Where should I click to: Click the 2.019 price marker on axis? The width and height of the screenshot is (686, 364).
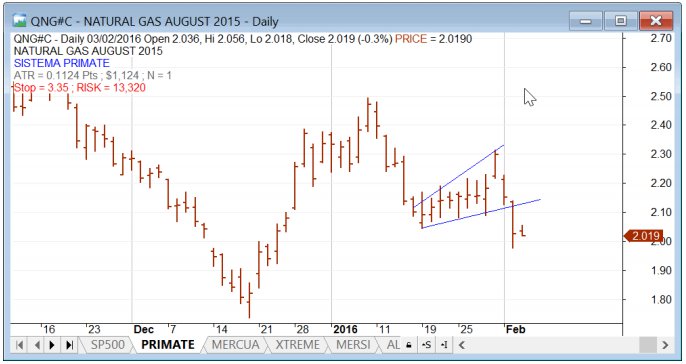pos(644,236)
